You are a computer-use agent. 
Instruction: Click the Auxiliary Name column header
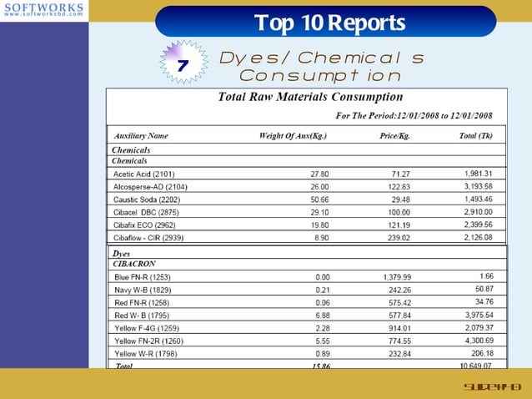pos(141,136)
